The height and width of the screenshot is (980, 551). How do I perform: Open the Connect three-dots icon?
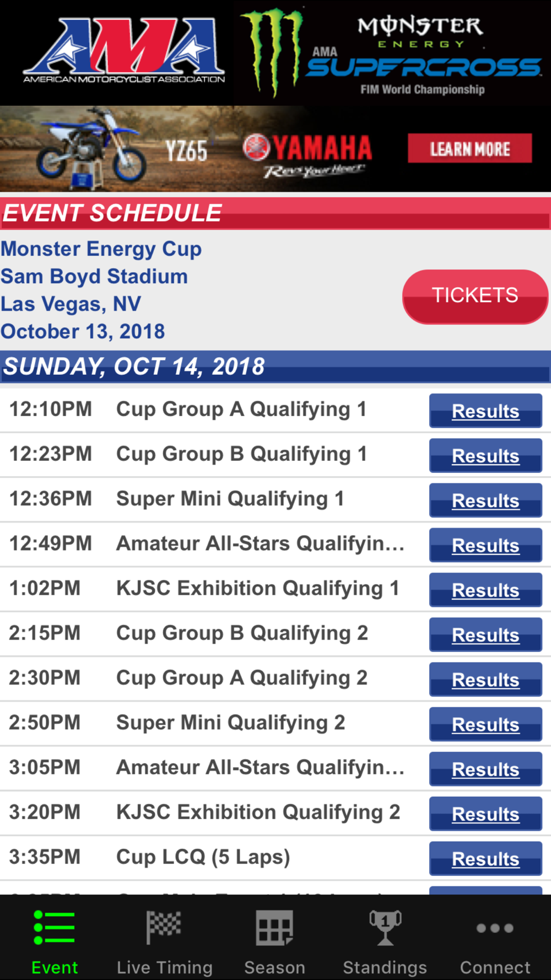pyautogui.click(x=495, y=928)
